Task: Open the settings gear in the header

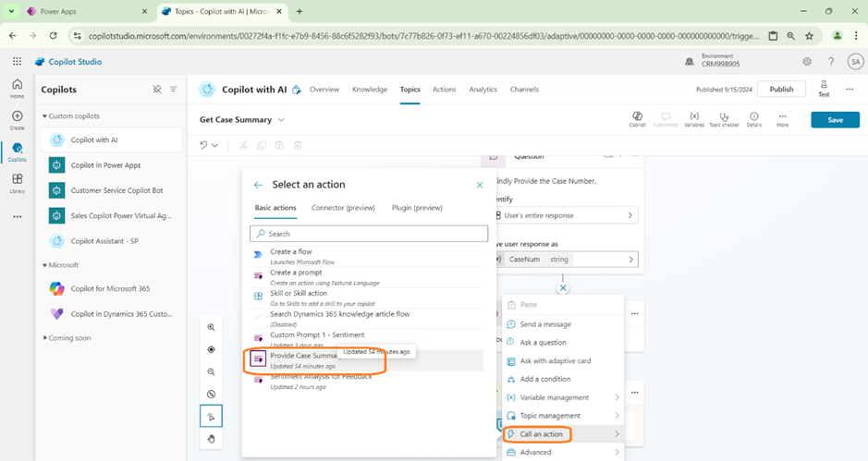Action: 807,61
